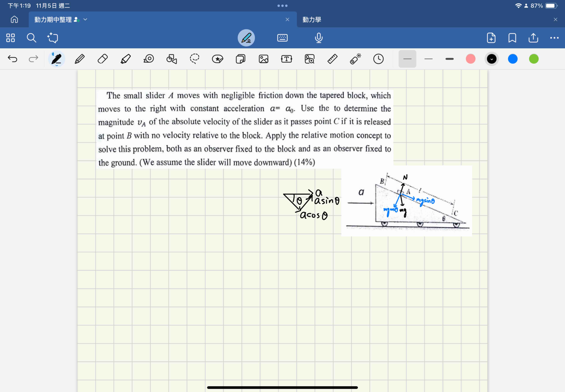Toggle pen editing mode
The image size is (565, 392).
point(246,38)
